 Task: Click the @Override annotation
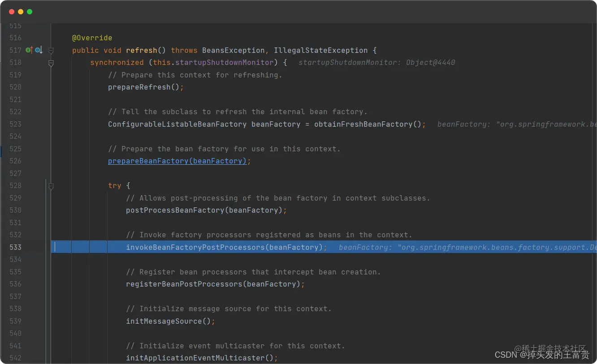click(x=92, y=38)
